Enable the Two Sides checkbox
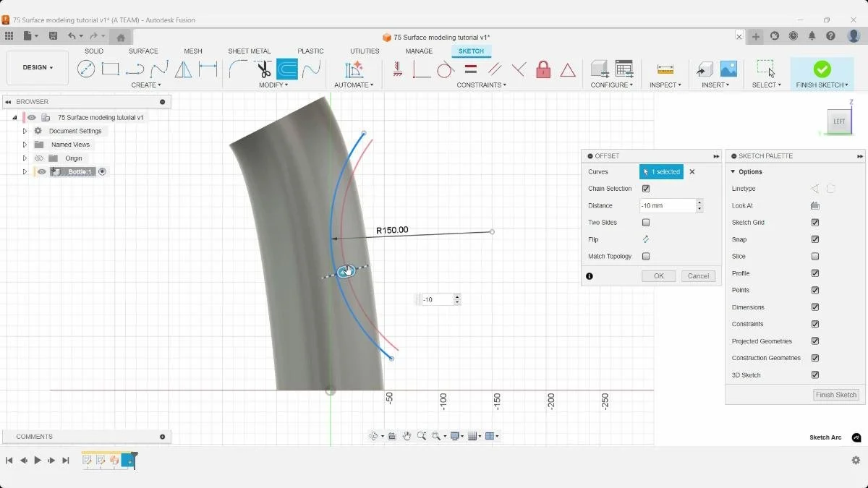This screenshot has height=488, width=868. (x=646, y=223)
